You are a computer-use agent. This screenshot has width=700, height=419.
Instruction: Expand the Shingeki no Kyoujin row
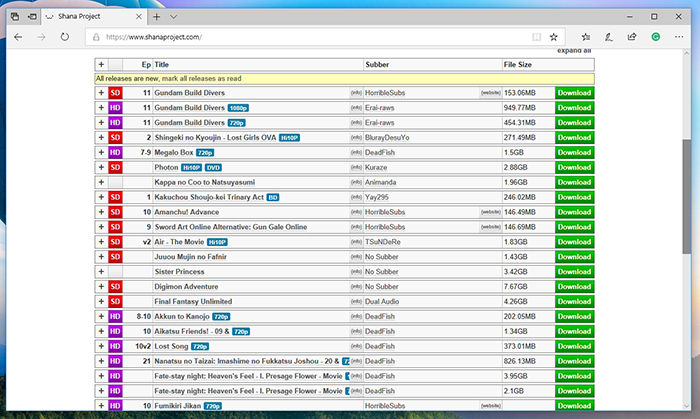click(101, 137)
